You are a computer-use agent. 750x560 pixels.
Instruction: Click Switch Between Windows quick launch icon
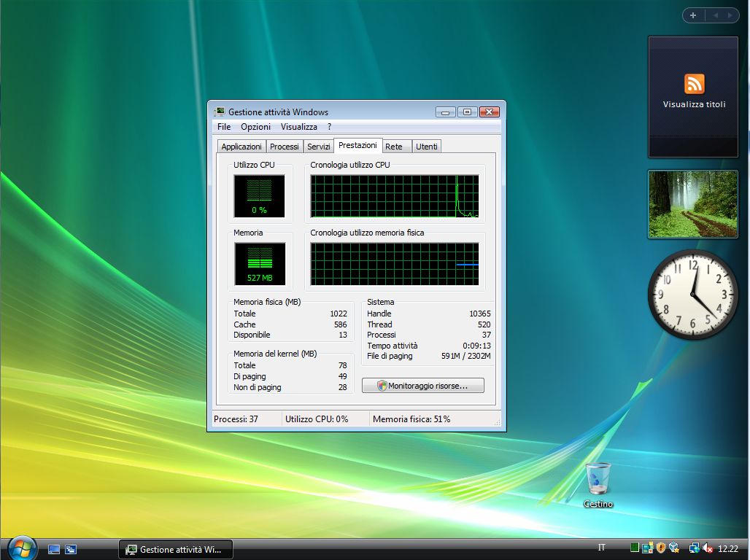[70, 550]
